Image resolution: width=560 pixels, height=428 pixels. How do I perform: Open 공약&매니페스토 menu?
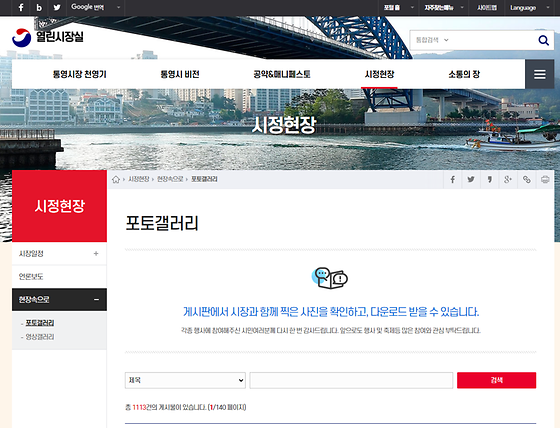[x=282, y=74]
